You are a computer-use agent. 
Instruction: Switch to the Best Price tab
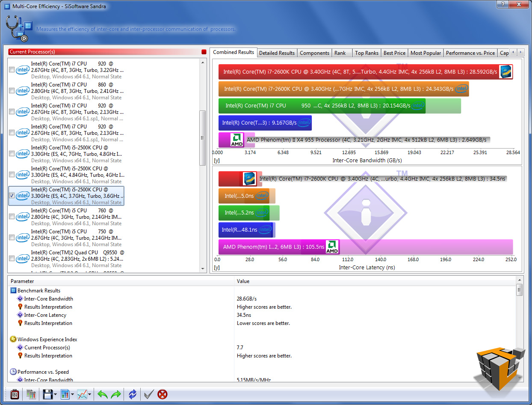[394, 53]
